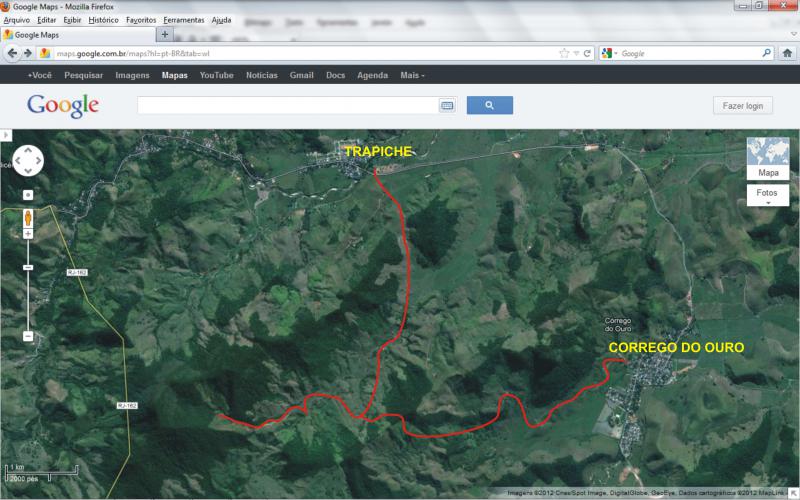
Task: Click the +Você link
Action: click(40, 75)
